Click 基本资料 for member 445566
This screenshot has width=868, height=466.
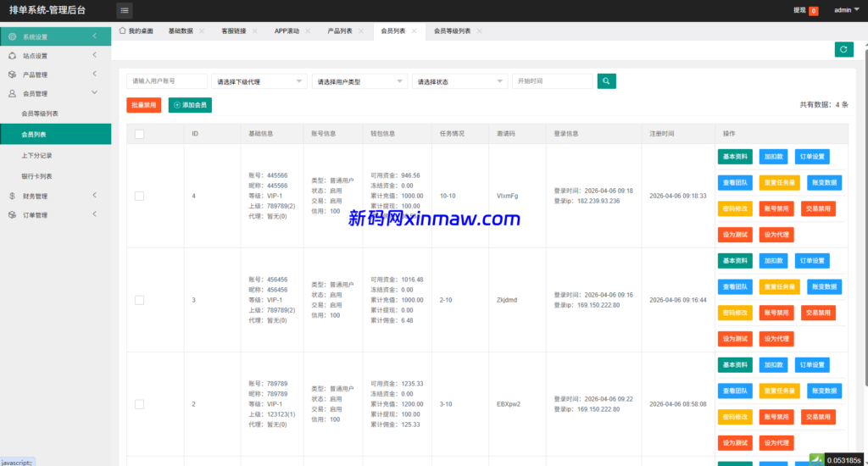(735, 157)
